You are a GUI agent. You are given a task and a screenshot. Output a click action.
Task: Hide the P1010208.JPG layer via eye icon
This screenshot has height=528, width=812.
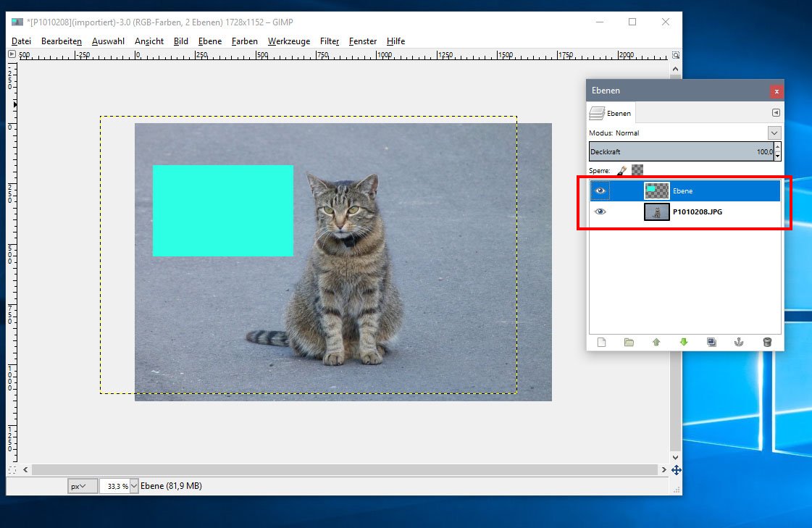click(x=600, y=211)
